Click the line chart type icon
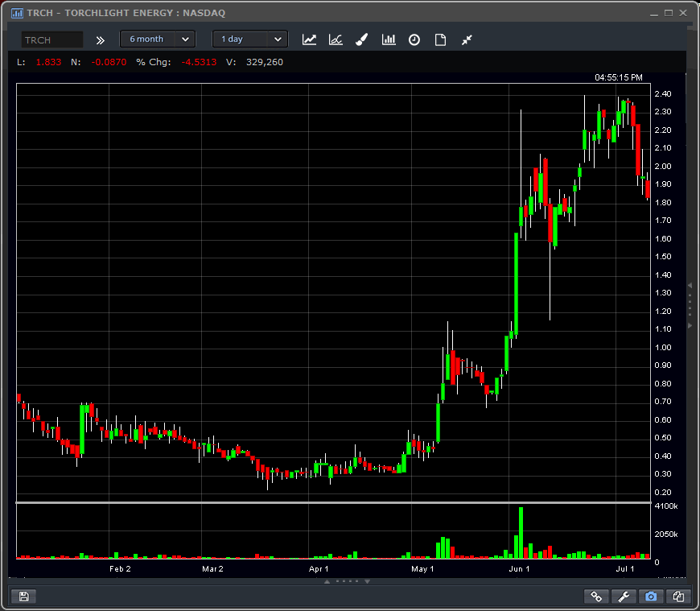This screenshot has height=611, width=700. (x=309, y=39)
